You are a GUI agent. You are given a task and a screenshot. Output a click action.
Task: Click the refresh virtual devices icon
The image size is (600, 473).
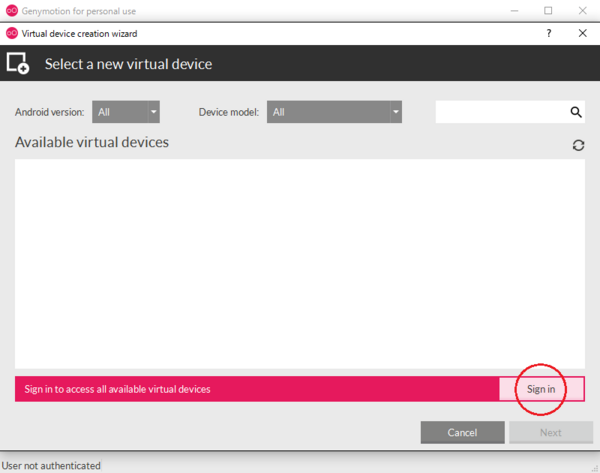(x=578, y=145)
